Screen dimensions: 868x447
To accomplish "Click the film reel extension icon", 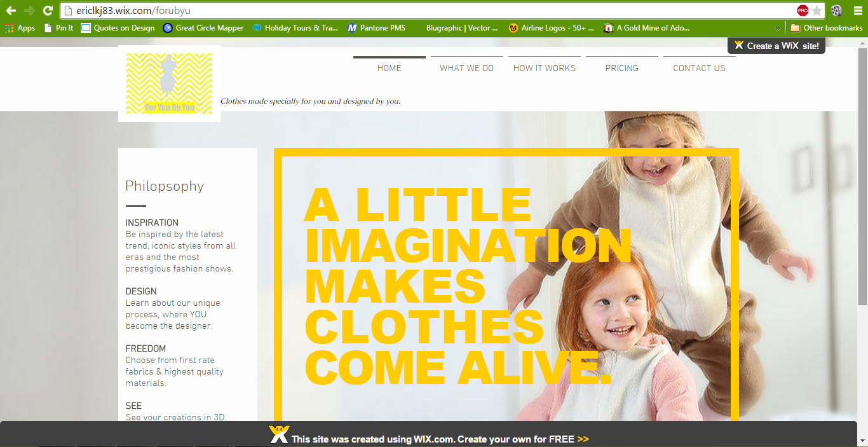I will click(x=837, y=11).
